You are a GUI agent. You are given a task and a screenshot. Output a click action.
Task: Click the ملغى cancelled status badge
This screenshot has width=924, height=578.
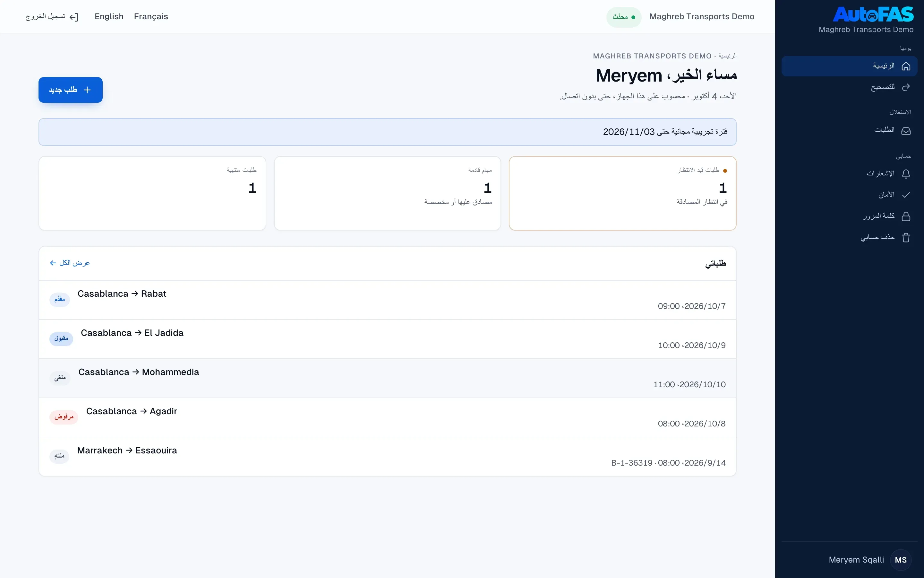click(x=60, y=378)
